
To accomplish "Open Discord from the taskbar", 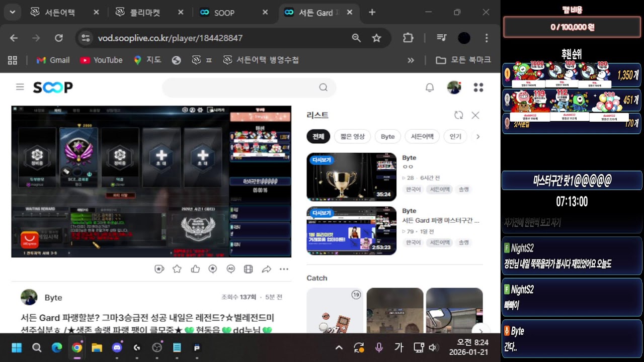I will tap(117, 347).
